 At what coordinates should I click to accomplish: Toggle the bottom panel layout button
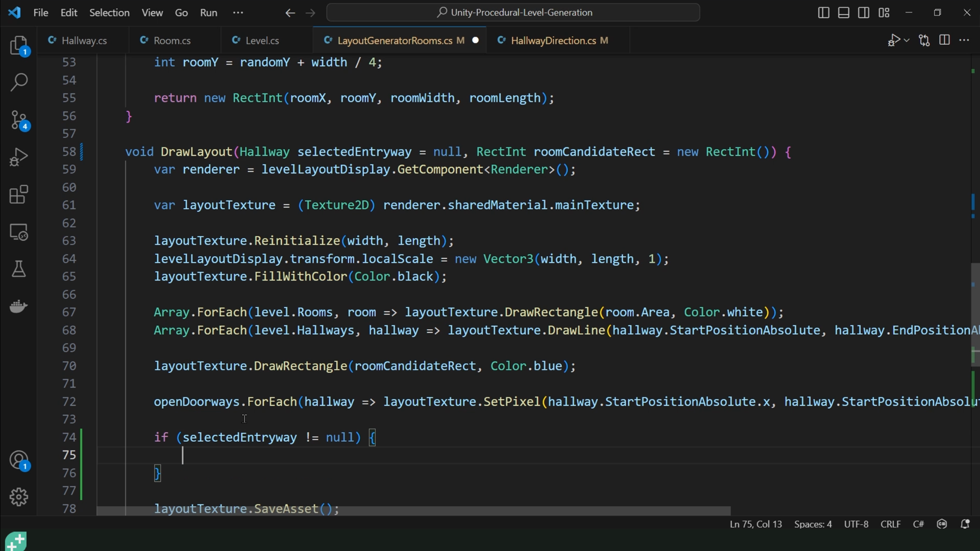click(844, 13)
